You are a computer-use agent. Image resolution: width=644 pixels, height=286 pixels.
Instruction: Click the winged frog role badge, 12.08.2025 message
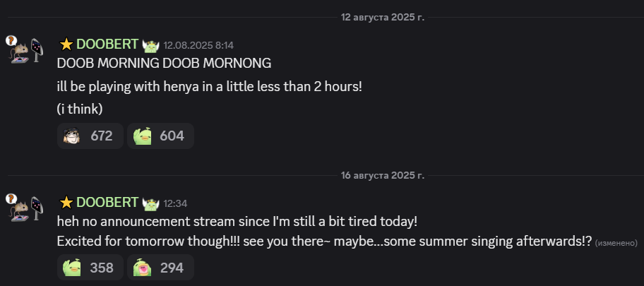pyautogui.click(x=151, y=44)
